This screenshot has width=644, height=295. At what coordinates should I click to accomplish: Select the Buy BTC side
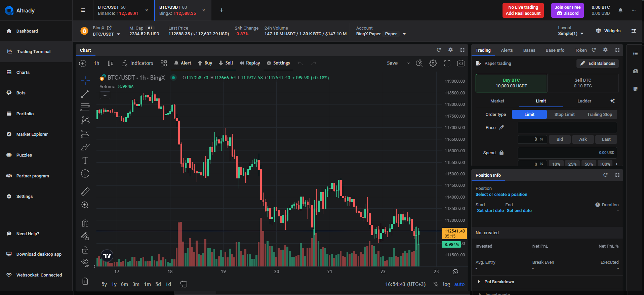511,83
